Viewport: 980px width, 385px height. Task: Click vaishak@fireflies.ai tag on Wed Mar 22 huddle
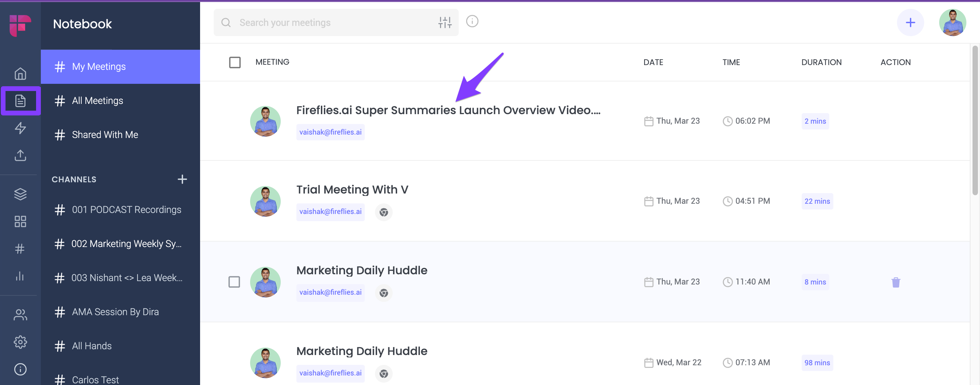[x=330, y=373]
